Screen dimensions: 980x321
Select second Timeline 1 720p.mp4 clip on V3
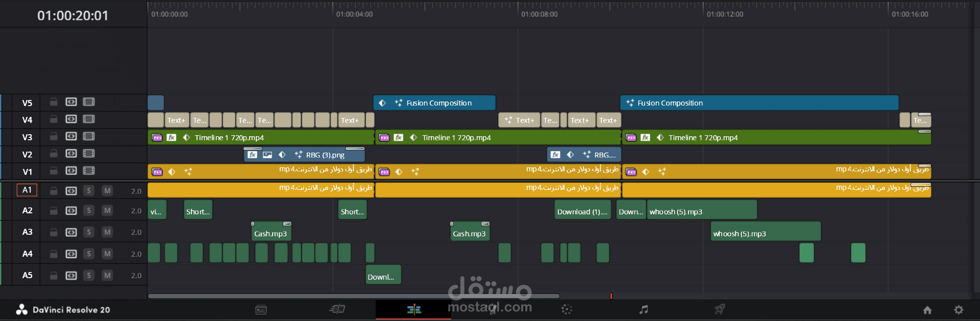[x=498, y=138]
